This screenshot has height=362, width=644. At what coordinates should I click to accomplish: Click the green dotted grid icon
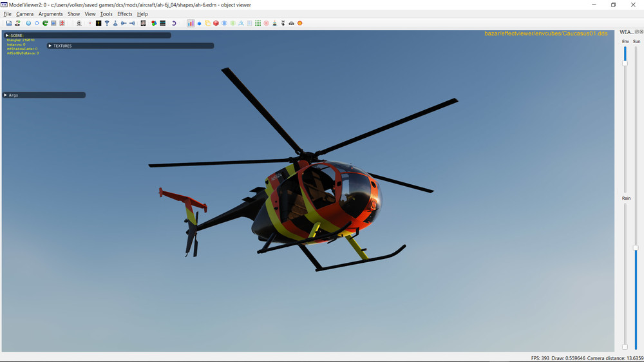[x=258, y=23]
